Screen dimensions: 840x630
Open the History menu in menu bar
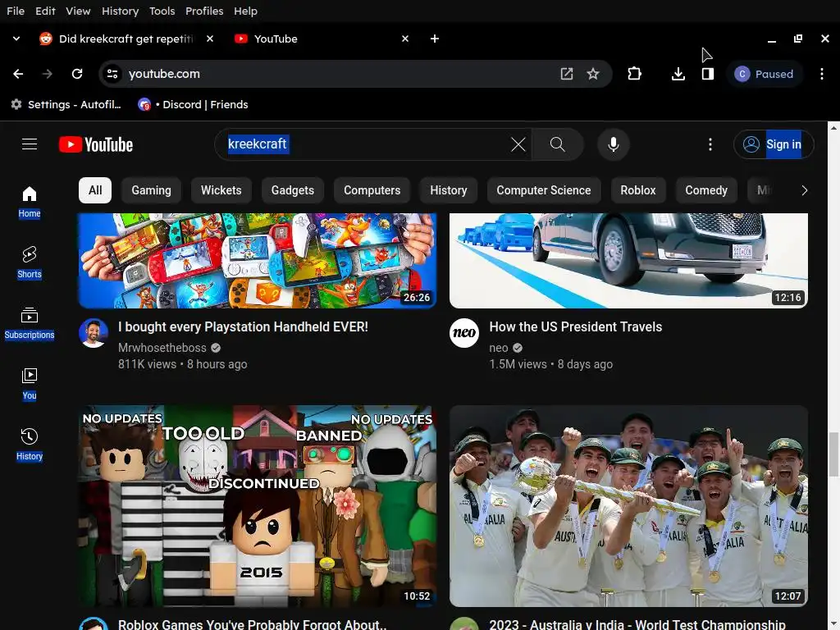coord(120,11)
